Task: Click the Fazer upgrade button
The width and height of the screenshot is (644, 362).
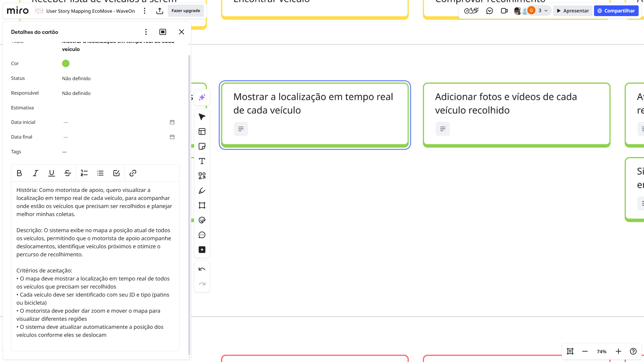Action: [x=186, y=11]
